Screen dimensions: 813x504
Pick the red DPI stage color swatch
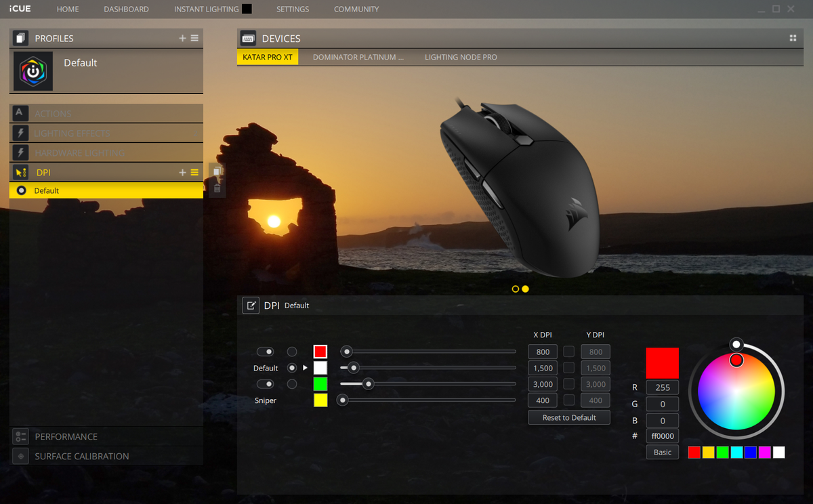click(x=320, y=352)
